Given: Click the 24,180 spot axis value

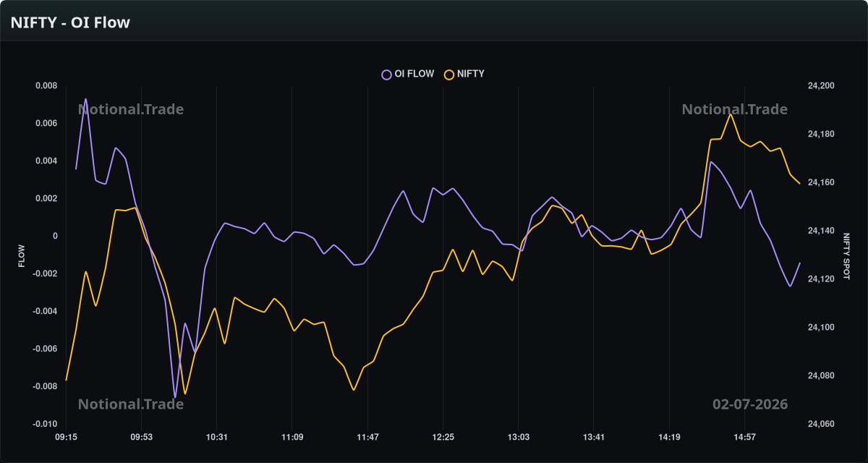Looking at the screenshot, I should 821,135.
